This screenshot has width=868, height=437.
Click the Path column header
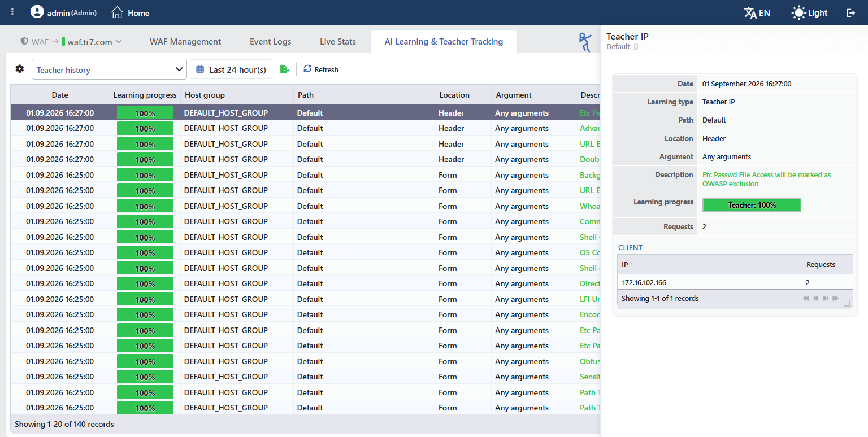(x=364, y=95)
